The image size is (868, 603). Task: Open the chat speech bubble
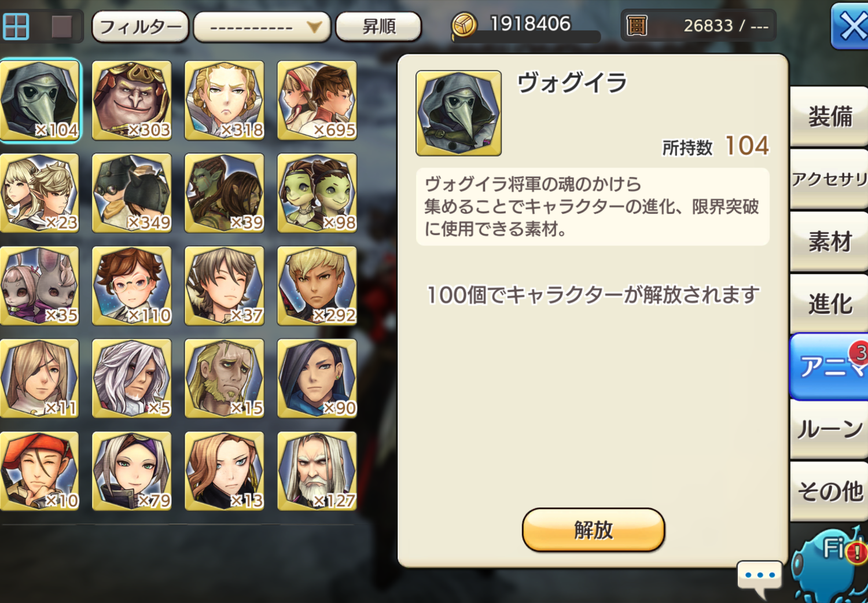[760, 577]
